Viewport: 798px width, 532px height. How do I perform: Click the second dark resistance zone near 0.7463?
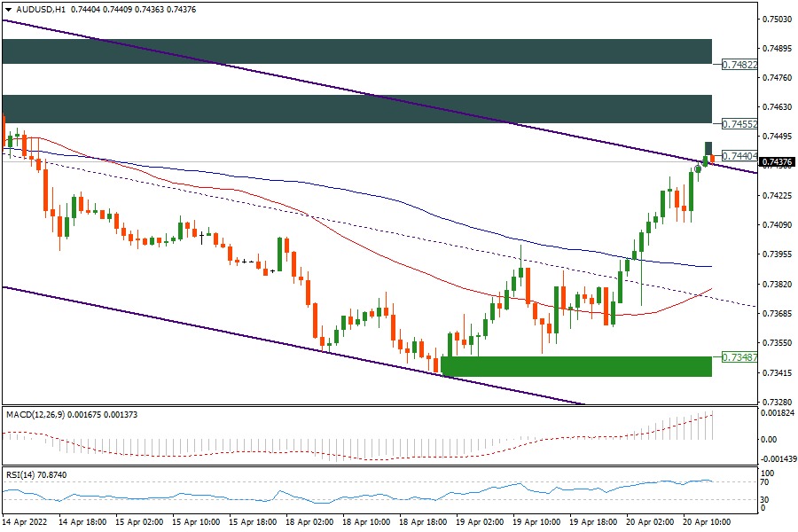pos(355,109)
